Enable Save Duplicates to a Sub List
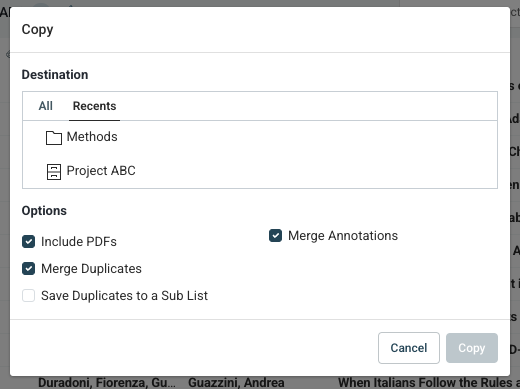520x389 pixels. pyautogui.click(x=28, y=296)
